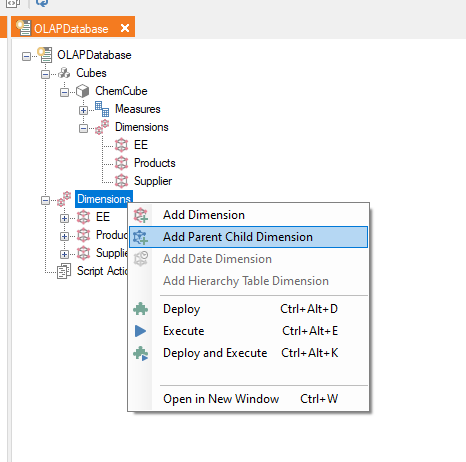This screenshot has width=466, height=462.
Task: Click the Script Actions document icon
Action: [x=64, y=271]
